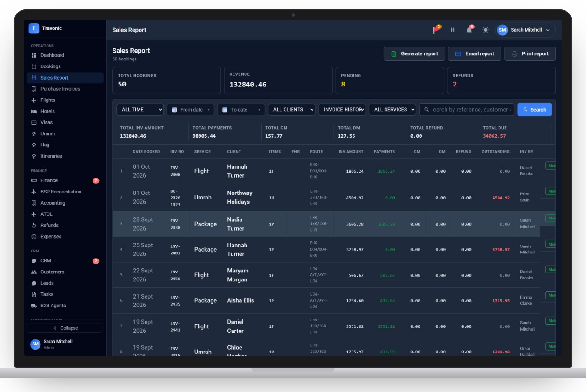Open the ALL TIME period dropdown
The height and width of the screenshot is (392, 586).
[140, 109]
